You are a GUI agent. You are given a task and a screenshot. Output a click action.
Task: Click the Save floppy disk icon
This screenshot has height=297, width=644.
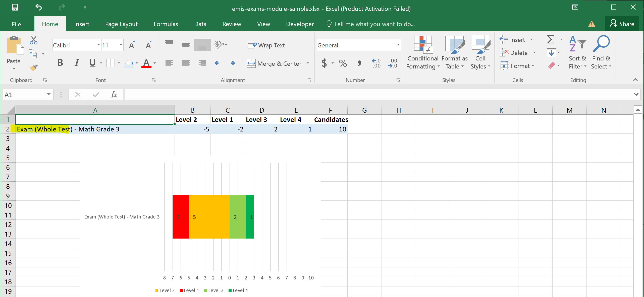15,8
